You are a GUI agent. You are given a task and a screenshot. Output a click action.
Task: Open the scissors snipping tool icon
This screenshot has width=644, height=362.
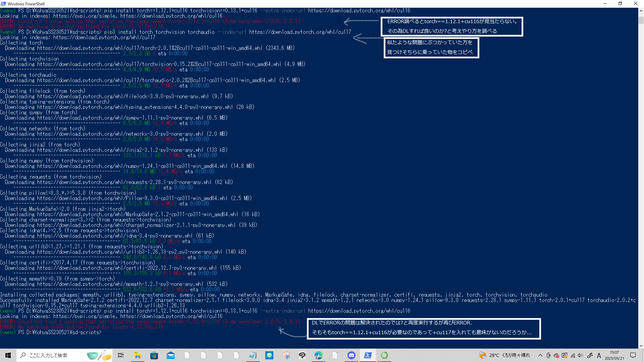coord(286,355)
